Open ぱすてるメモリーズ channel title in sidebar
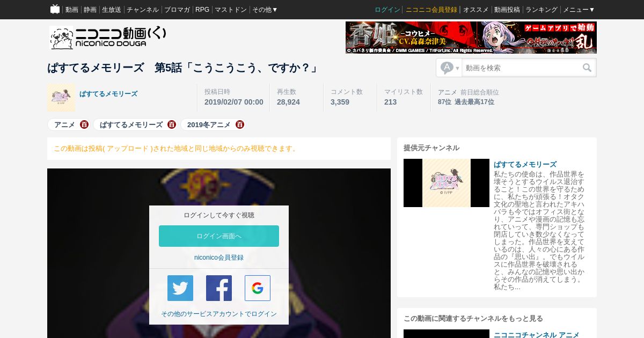The image size is (644, 338). tap(525, 164)
